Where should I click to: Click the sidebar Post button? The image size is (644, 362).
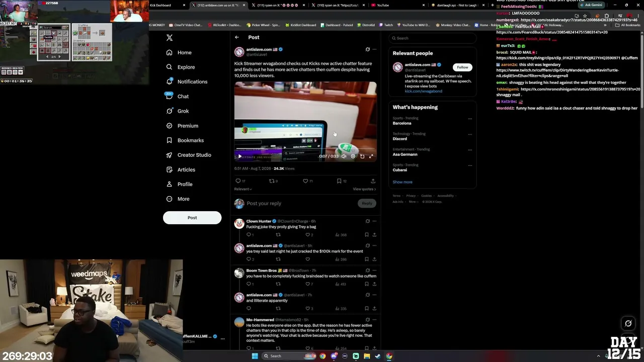click(192, 218)
